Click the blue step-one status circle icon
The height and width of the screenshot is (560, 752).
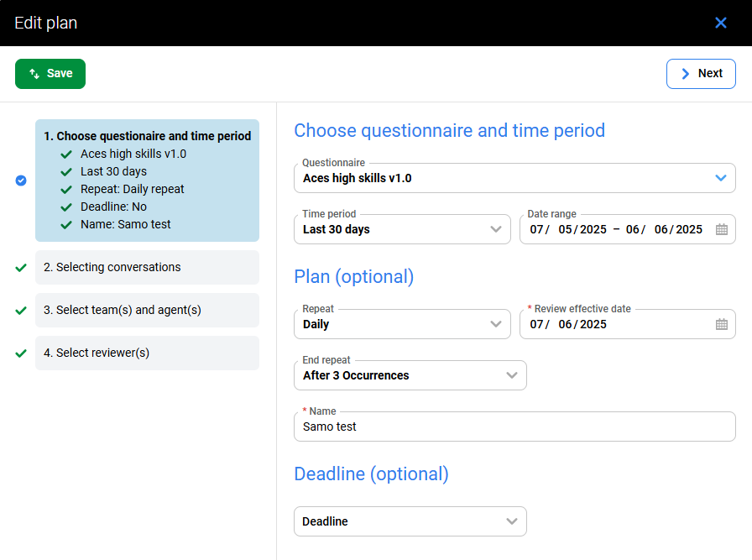coord(21,181)
